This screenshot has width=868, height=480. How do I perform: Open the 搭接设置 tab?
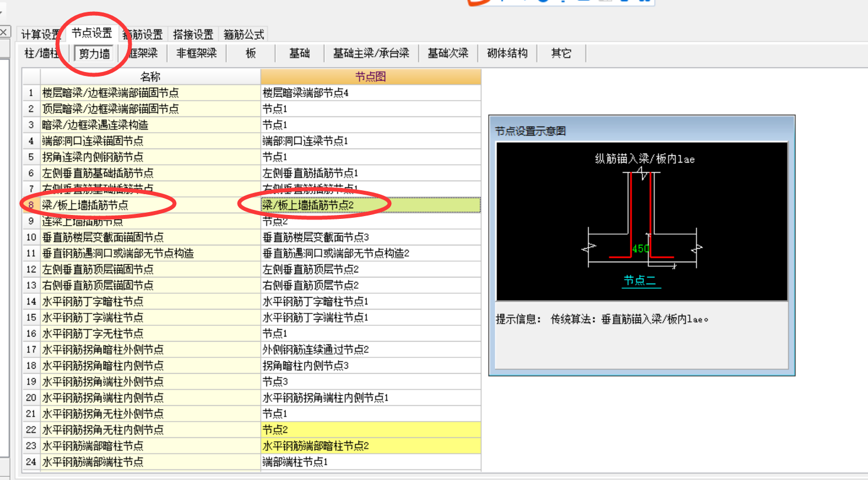[193, 34]
